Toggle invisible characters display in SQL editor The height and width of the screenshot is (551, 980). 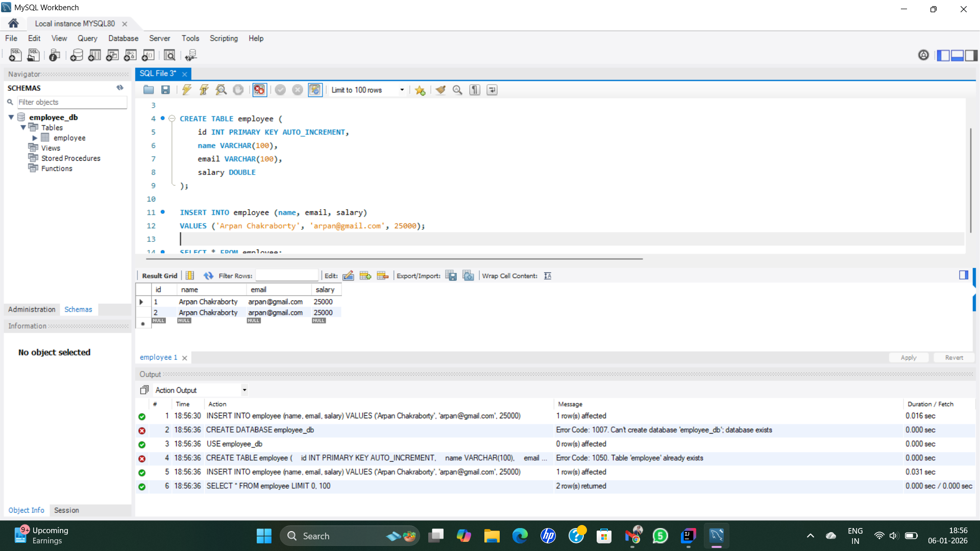[474, 90]
